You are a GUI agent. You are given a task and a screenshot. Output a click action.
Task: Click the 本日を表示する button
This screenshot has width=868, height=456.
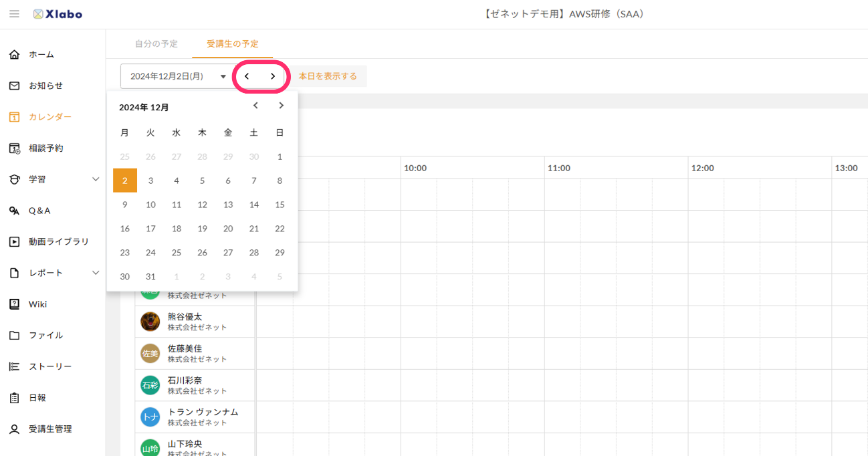point(328,76)
